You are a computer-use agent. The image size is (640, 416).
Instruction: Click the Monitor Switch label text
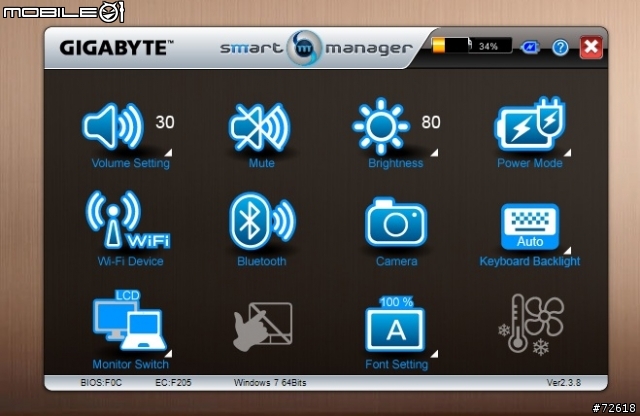(x=131, y=364)
